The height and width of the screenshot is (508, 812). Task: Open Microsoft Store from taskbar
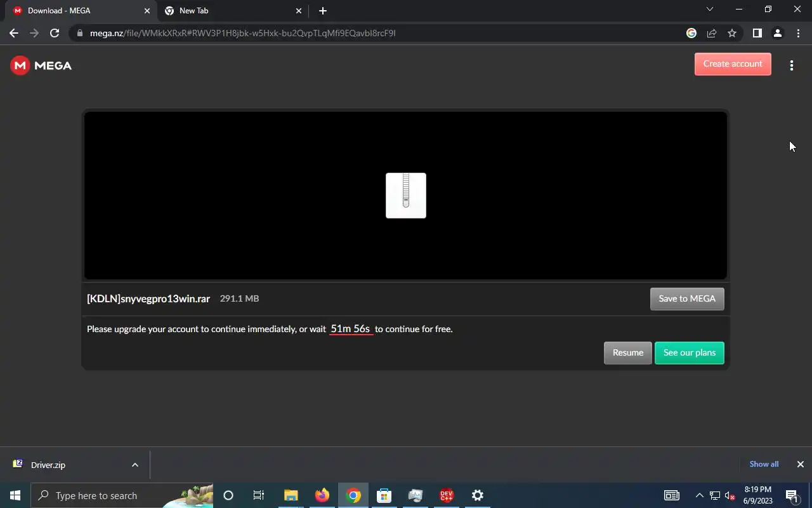(384, 495)
